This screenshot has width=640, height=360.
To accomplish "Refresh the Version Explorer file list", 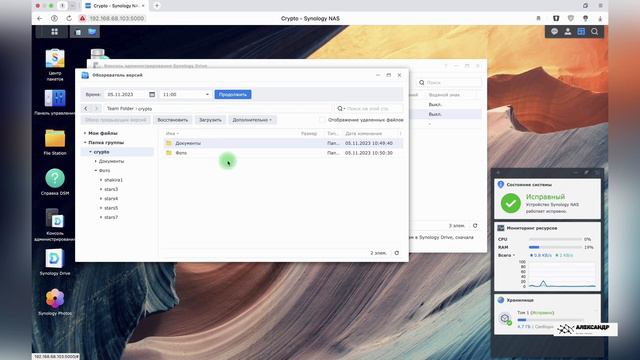I will [396, 253].
